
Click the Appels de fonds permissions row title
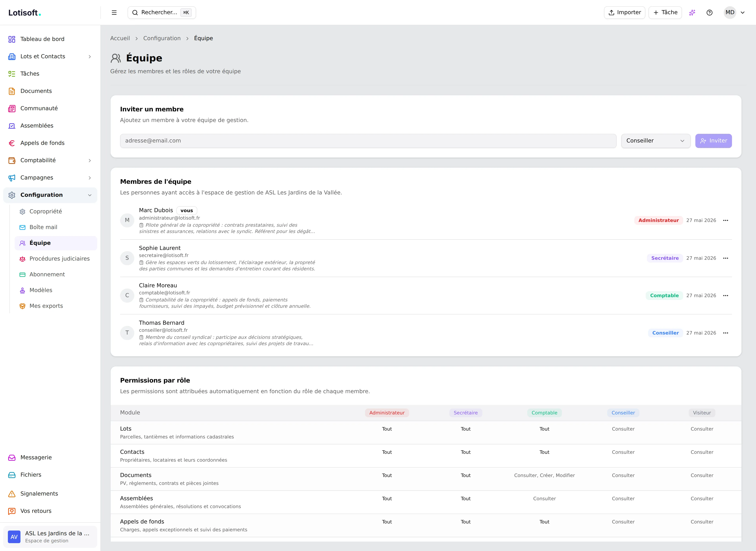tap(142, 522)
